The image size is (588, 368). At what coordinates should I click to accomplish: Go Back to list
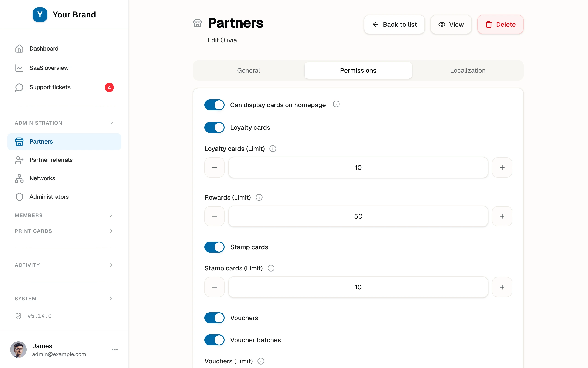[x=394, y=24]
